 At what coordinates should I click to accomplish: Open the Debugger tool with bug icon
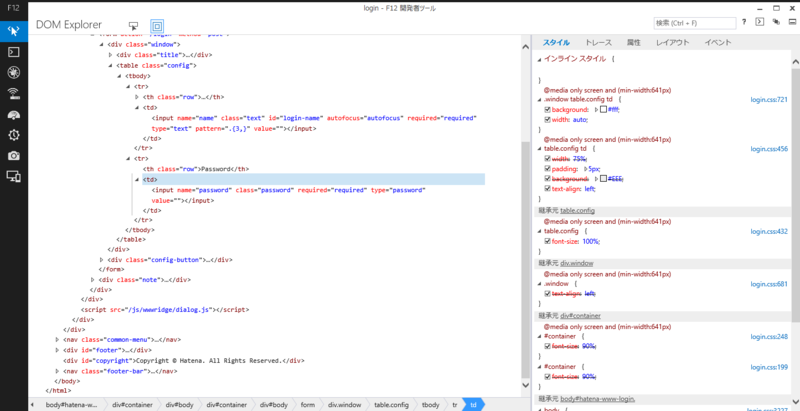14,72
